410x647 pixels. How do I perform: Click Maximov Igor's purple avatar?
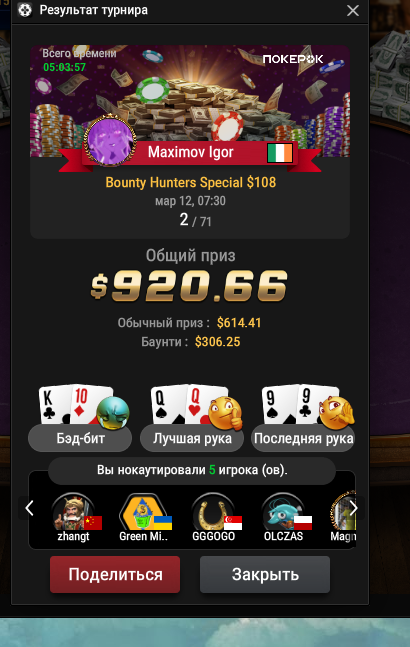click(110, 140)
